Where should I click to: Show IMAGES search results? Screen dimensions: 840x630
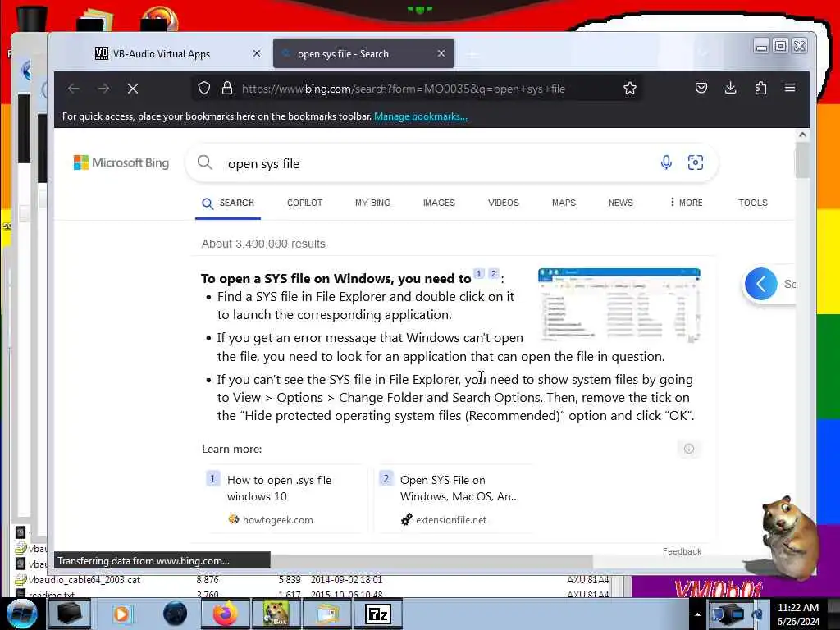coord(439,203)
